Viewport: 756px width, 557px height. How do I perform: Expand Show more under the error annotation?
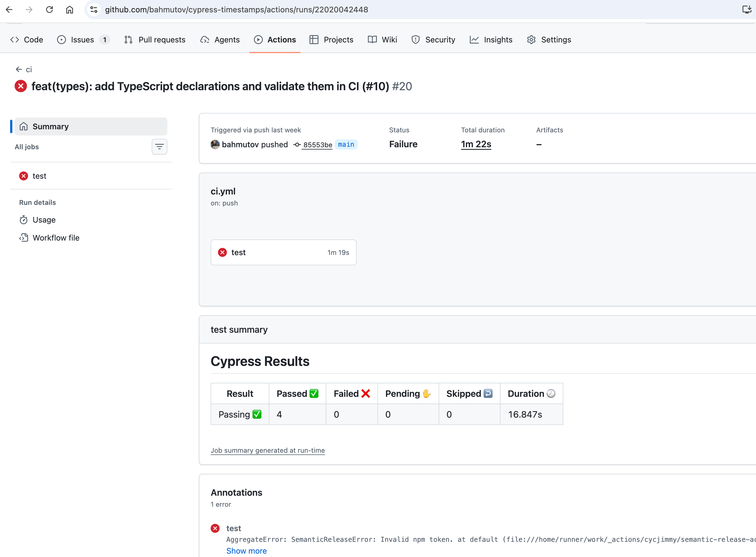pyautogui.click(x=246, y=551)
